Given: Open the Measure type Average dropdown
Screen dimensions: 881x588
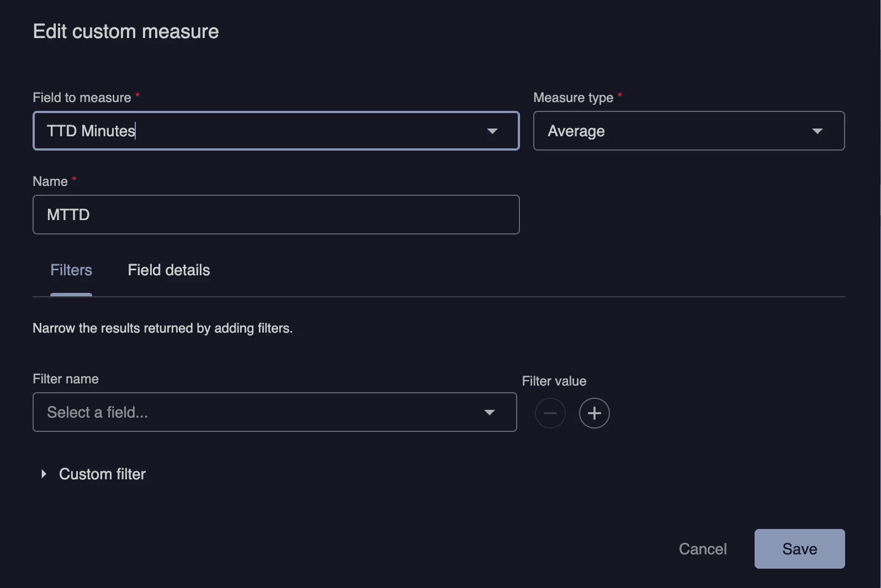Looking at the screenshot, I should [x=689, y=131].
